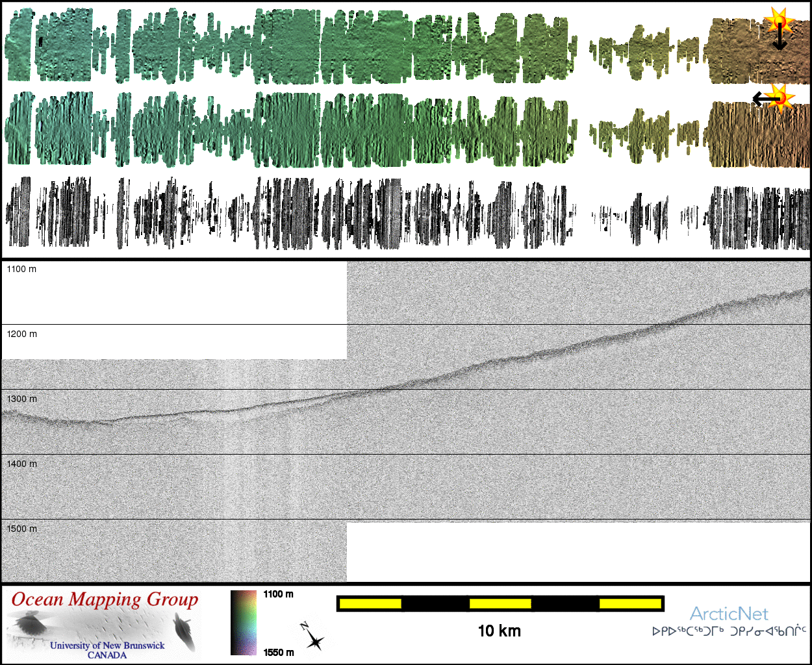Image resolution: width=812 pixels, height=665 pixels.
Task: Click the Inuktitut syllabics text under ArcticNet
Action: pos(729,631)
